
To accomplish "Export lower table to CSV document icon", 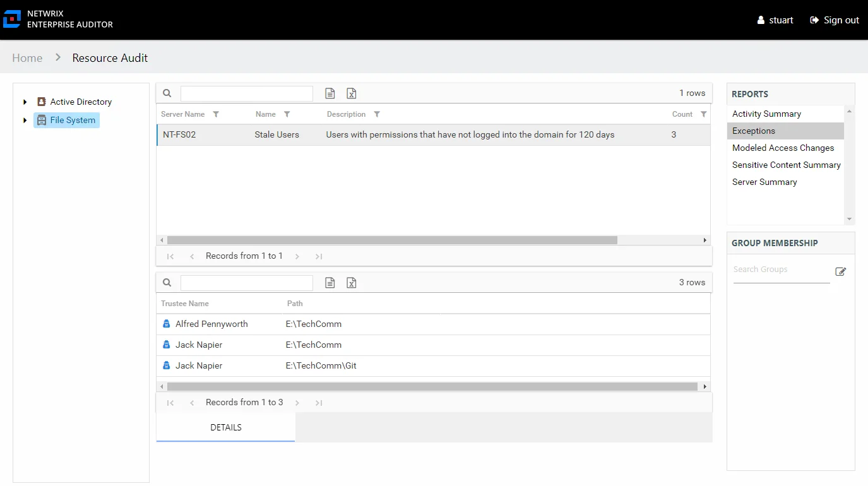I will (x=330, y=283).
